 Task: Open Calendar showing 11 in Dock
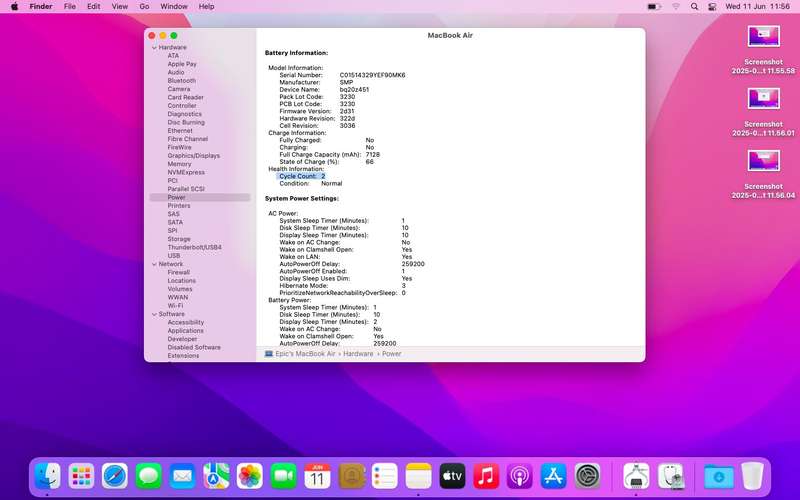[317, 477]
